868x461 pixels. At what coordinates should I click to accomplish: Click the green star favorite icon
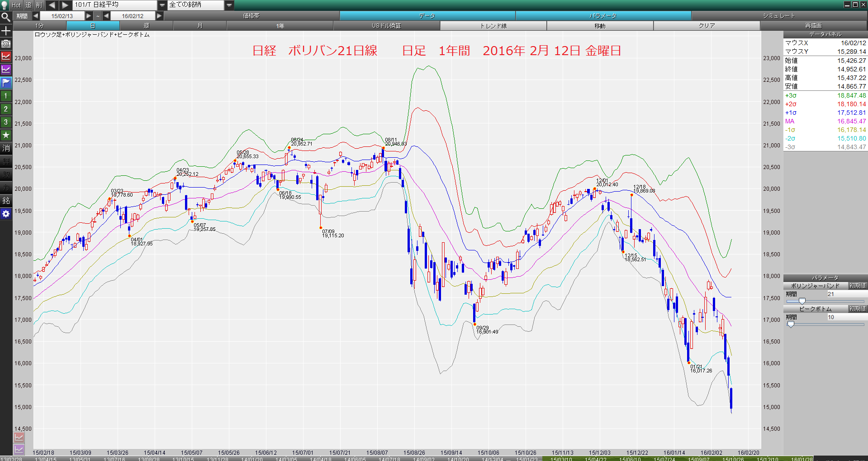pyautogui.click(x=6, y=135)
